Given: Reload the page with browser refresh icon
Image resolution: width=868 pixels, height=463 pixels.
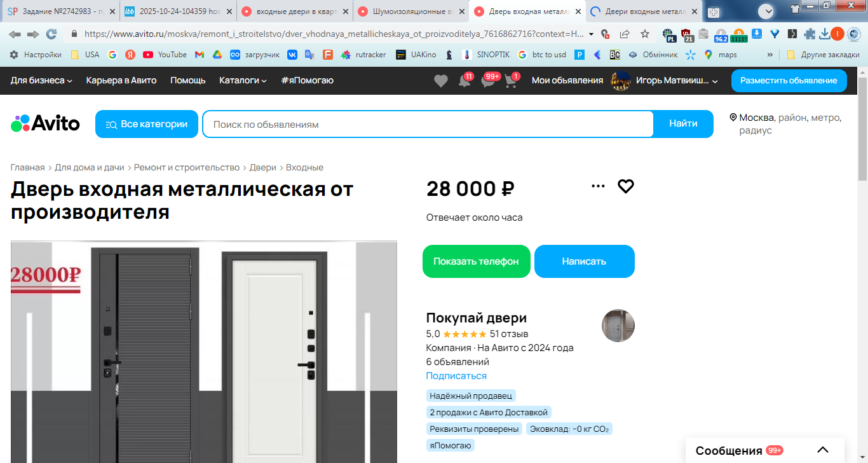Looking at the screenshot, I should 51,34.
